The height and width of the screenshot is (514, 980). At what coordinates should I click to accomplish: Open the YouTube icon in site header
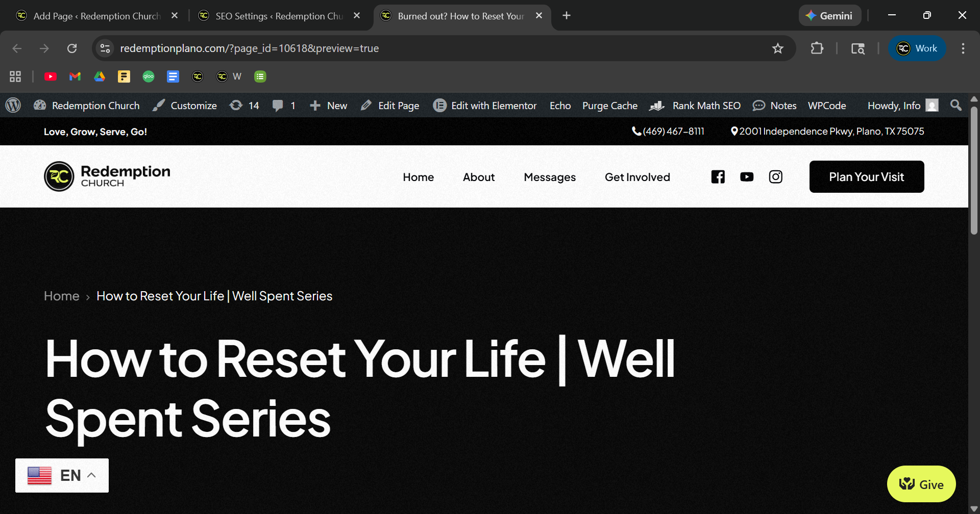click(x=747, y=177)
